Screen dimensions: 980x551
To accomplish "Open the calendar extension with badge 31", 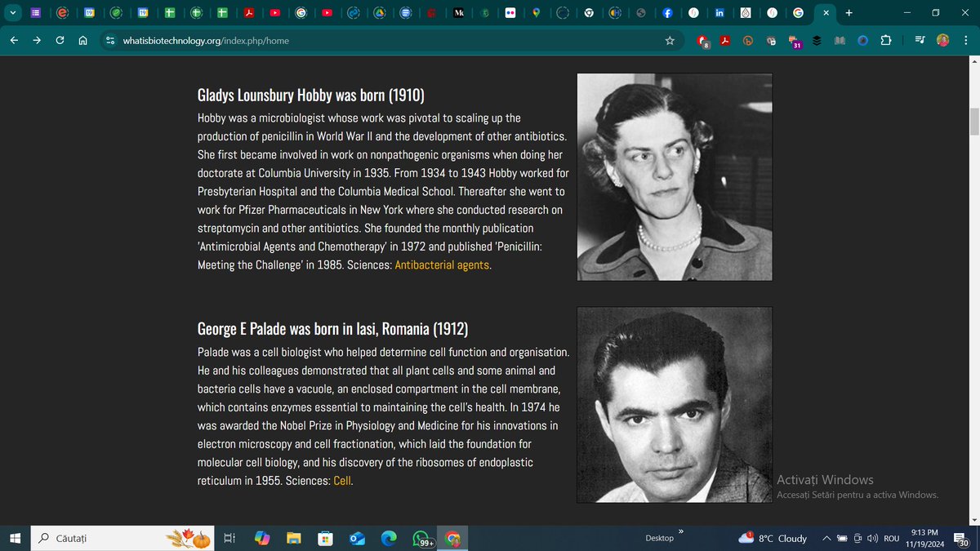I will click(x=794, y=41).
